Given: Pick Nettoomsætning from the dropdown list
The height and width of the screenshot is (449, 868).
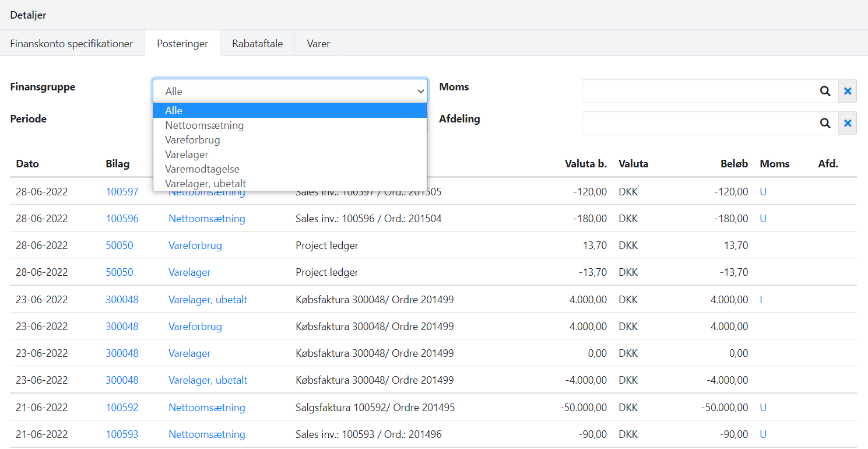Looking at the screenshot, I should 290,125.
